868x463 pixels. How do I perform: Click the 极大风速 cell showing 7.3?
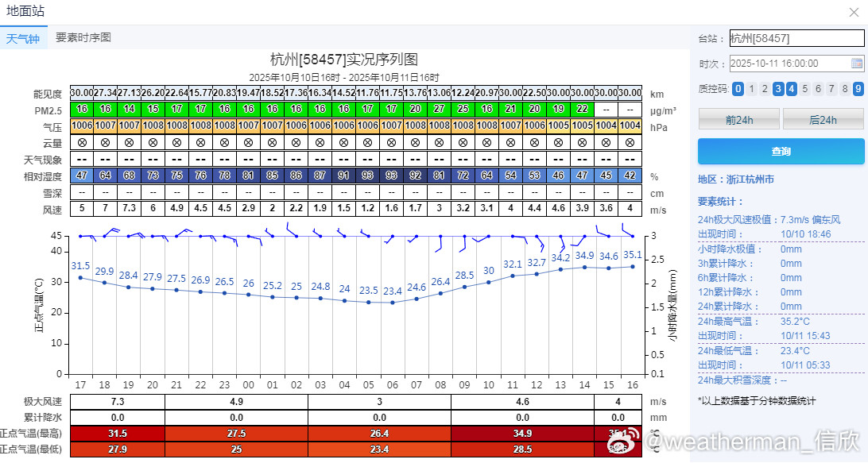coord(118,402)
